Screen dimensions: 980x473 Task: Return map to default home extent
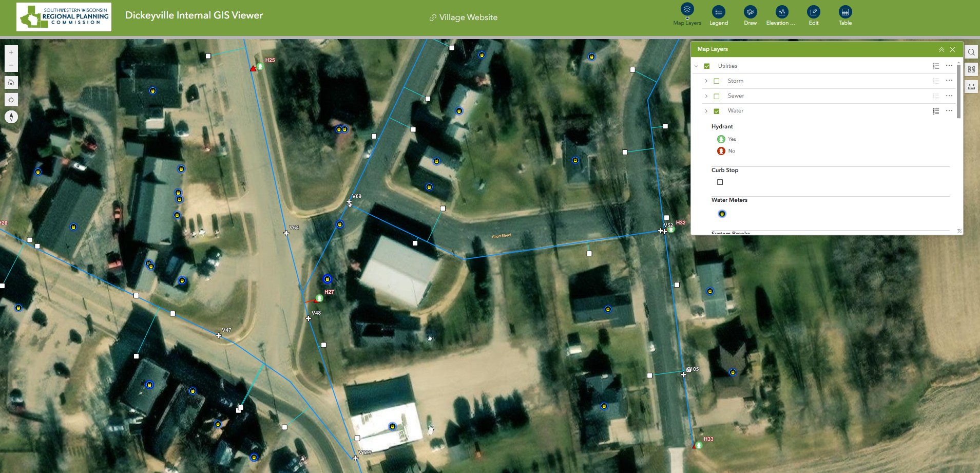click(x=11, y=82)
